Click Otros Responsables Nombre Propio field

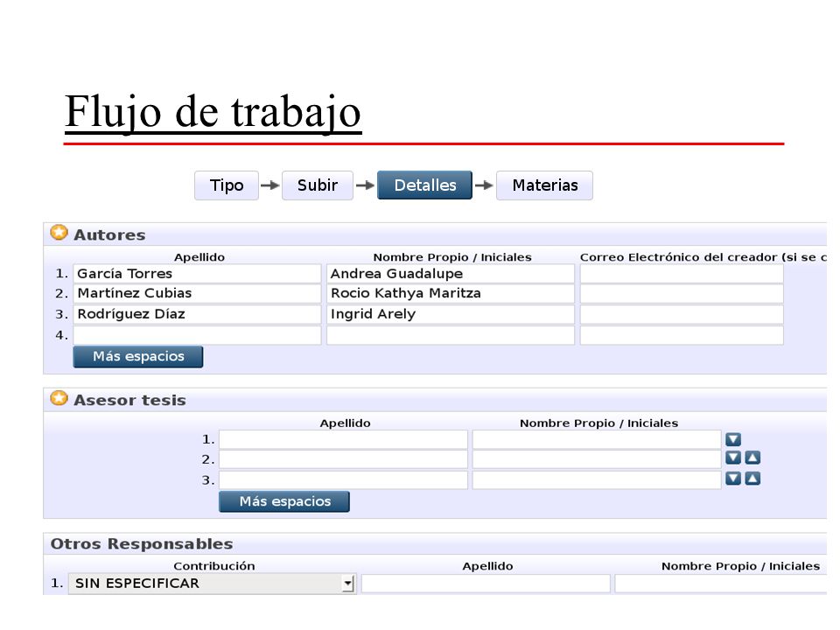tap(721, 584)
